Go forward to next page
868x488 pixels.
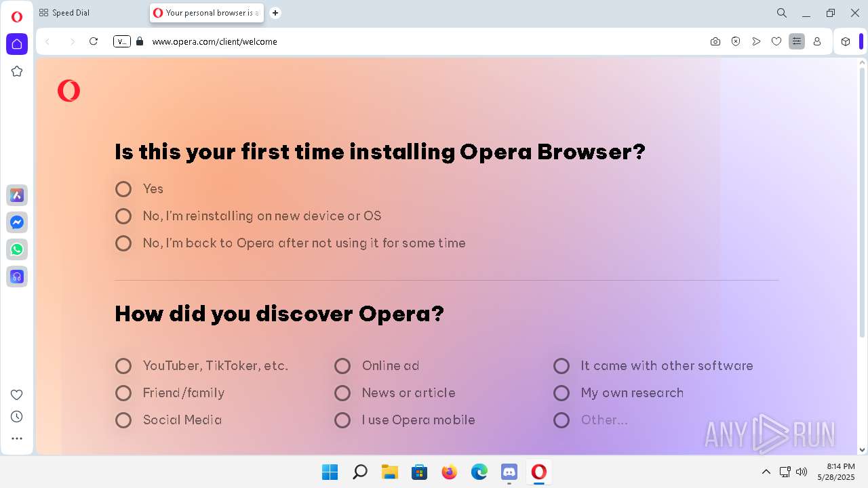pos(72,41)
